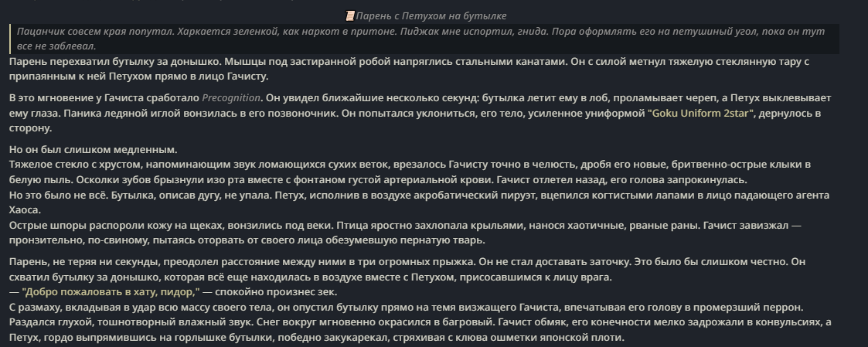Click the sentence beginning 'С размаху, вкладывая в удар'
The width and height of the screenshot is (868, 347).
tap(407, 308)
